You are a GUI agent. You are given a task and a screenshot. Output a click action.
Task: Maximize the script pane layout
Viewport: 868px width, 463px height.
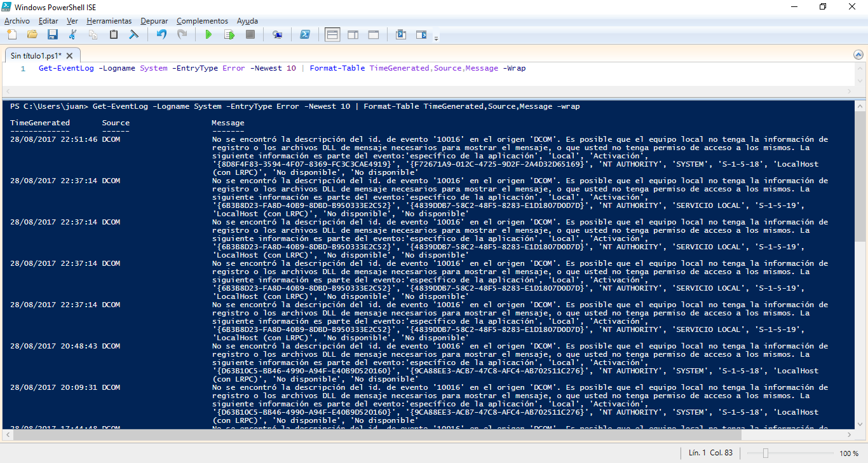tap(374, 34)
